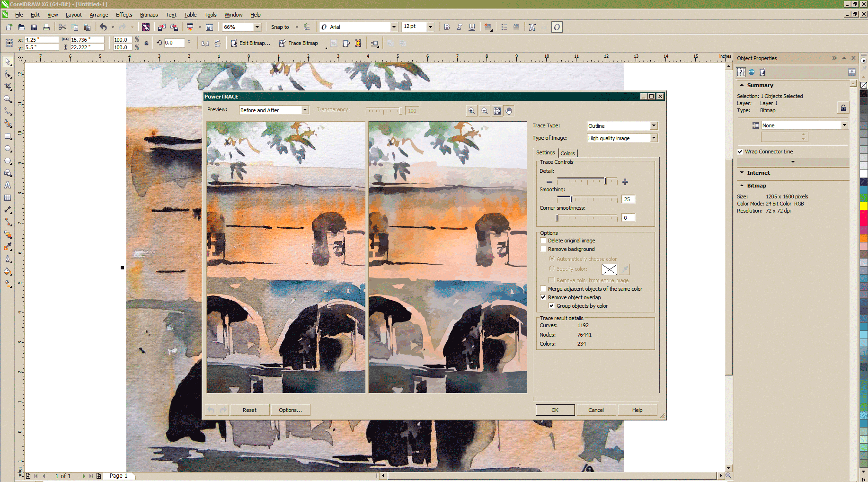Select Specify color radio button

point(551,268)
